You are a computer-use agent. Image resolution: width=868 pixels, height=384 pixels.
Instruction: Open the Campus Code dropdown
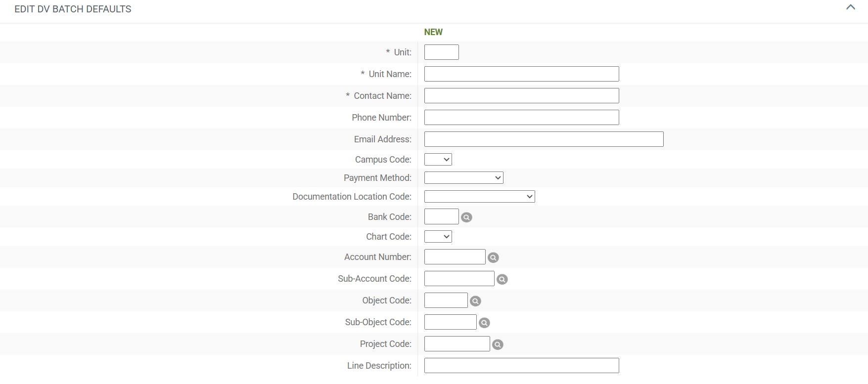click(x=438, y=160)
